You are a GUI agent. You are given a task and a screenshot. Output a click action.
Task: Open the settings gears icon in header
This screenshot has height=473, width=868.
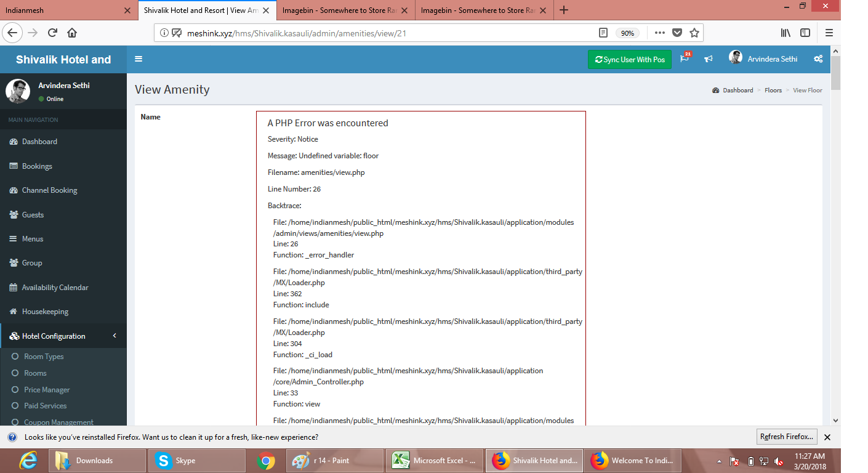pyautogui.click(x=818, y=59)
